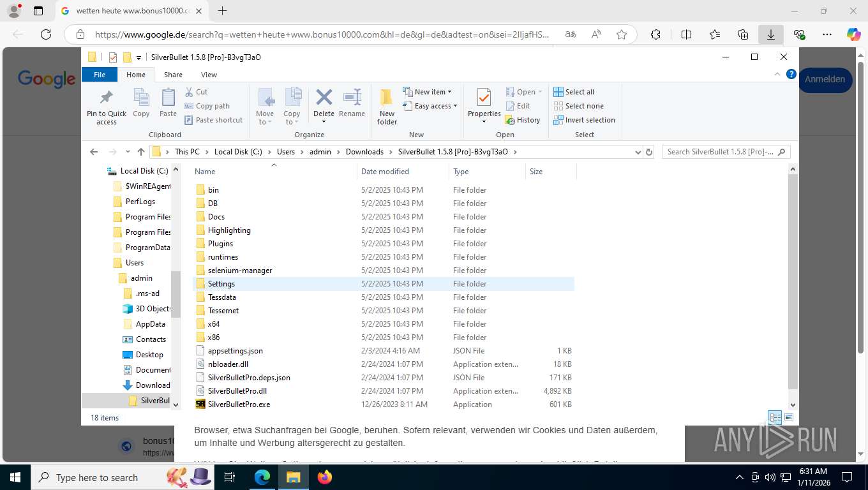Click the Delete red X icon
This screenshot has height=490, width=868.
coord(324,97)
